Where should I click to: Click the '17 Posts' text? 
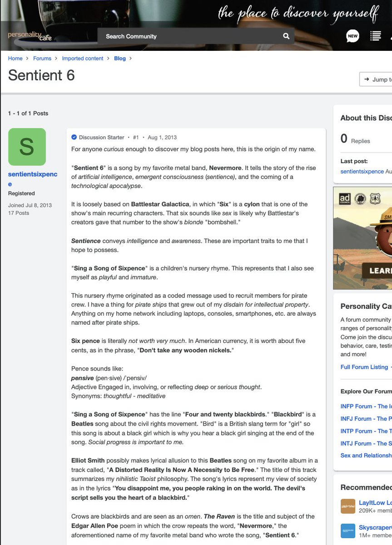(19, 213)
